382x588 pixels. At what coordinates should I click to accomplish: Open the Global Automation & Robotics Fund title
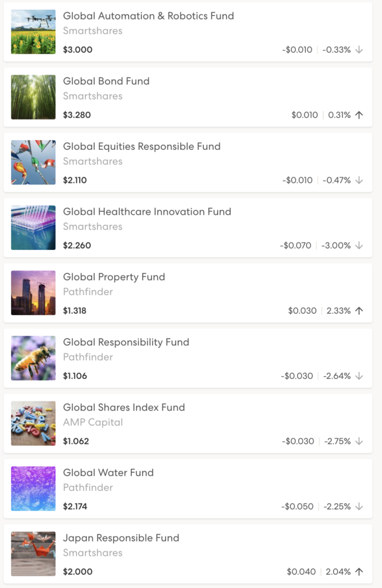point(149,16)
